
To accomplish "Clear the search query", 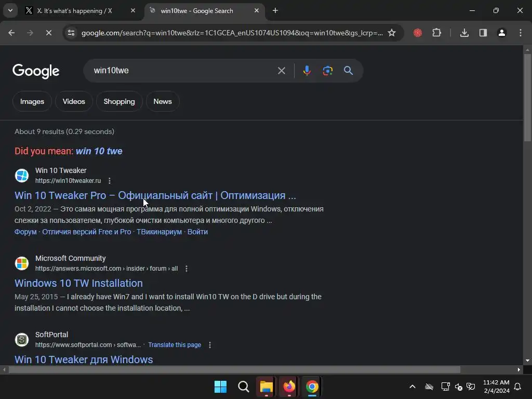I will [281, 71].
